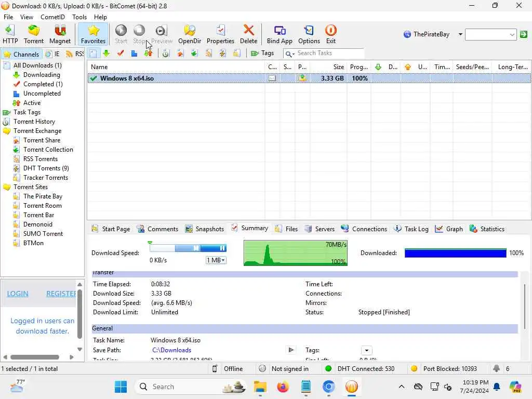Switch to the Connections tab
The height and width of the screenshot is (399, 532).
[x=364, y=229]
